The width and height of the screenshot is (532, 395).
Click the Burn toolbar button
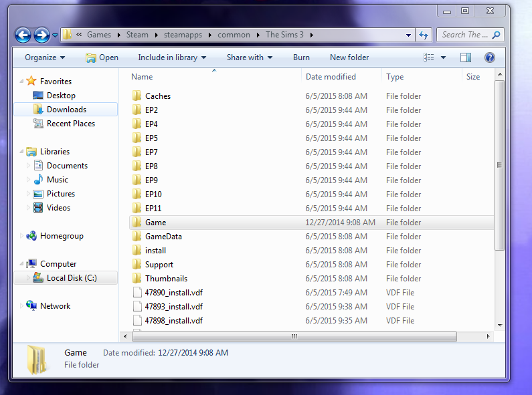point(301,57)
